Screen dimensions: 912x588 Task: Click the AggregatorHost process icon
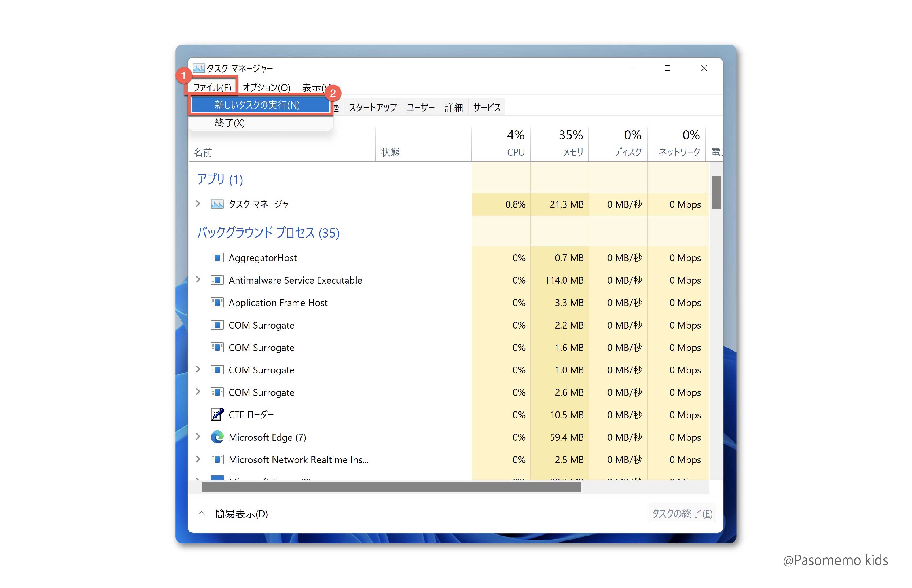pyautogui.click(x=217, y=258)
